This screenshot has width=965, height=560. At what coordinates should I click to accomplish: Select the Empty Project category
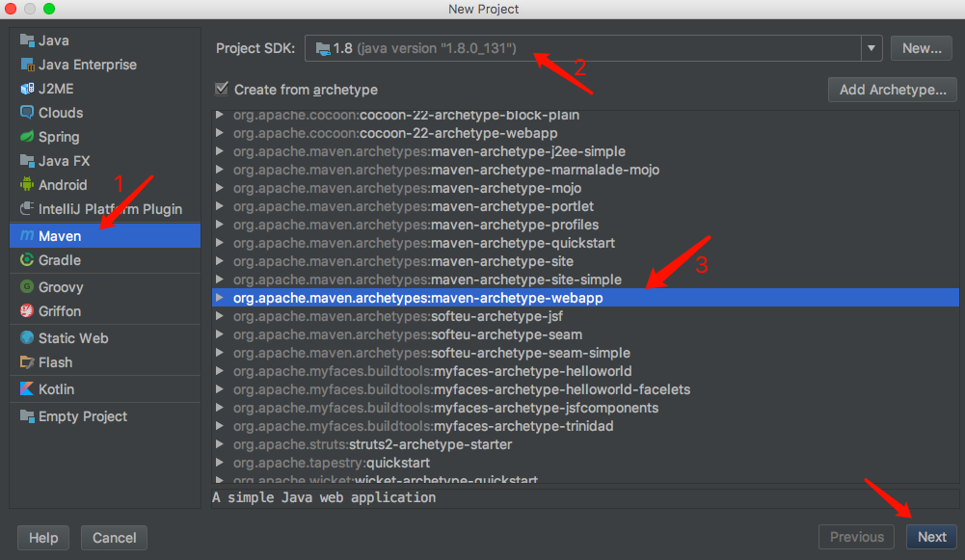[x=105, y=416]
